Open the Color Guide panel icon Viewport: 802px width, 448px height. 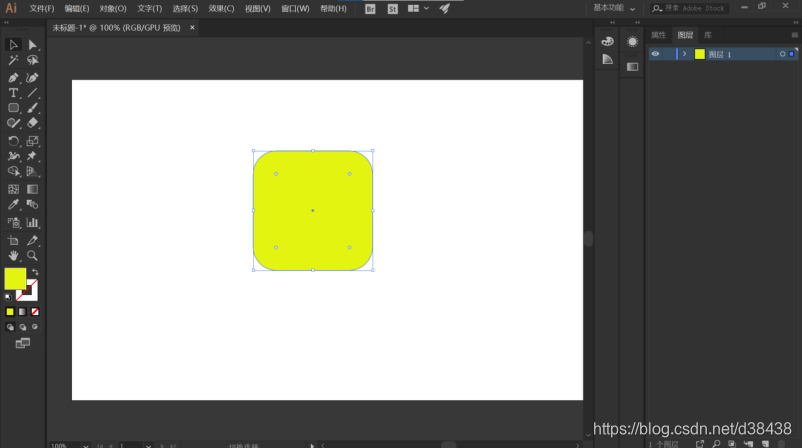pyautogui.click(x=607, y=59)
